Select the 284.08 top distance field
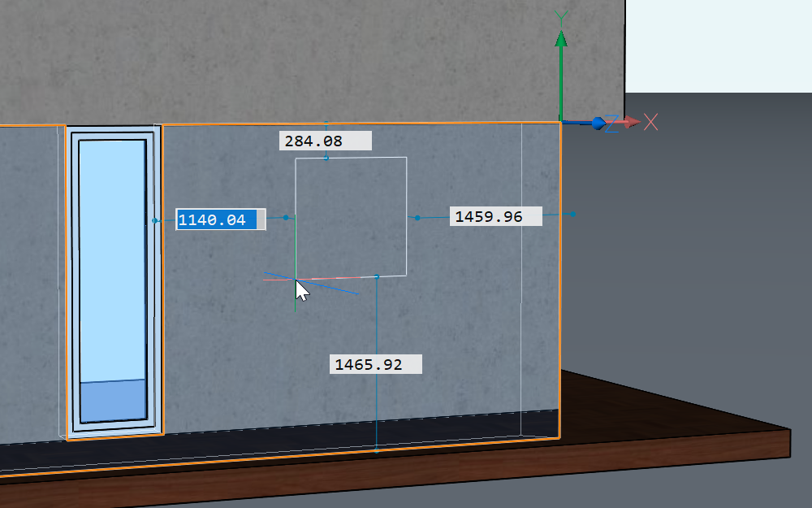812x508 pixels. coord(325,141)
